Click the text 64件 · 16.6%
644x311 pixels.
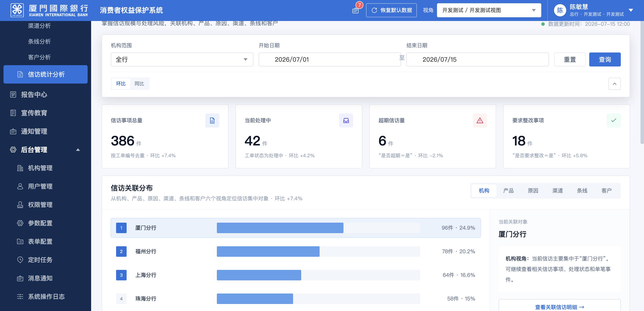[459, 275]
